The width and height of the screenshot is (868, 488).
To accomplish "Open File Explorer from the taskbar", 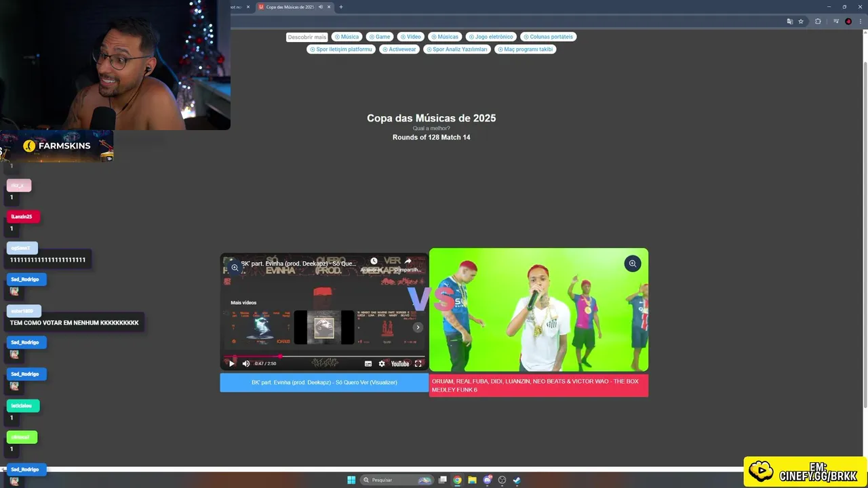I will point(473,480).
